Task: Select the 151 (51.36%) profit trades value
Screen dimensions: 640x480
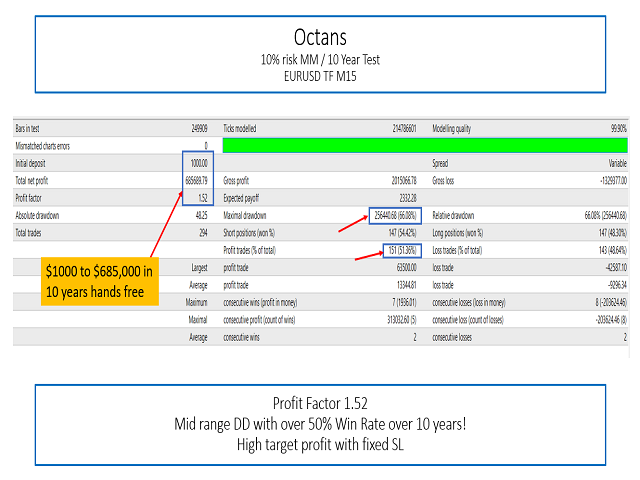Action: pos(402,250)
